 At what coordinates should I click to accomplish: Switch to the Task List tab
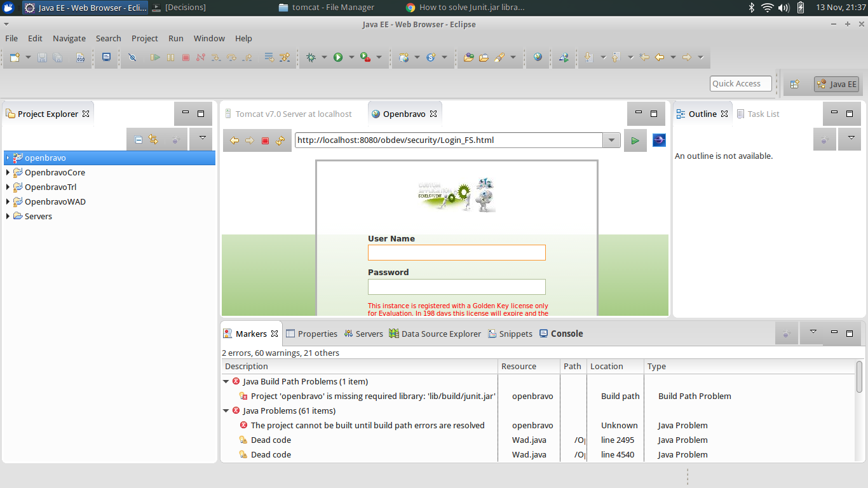tap(757, 114)
